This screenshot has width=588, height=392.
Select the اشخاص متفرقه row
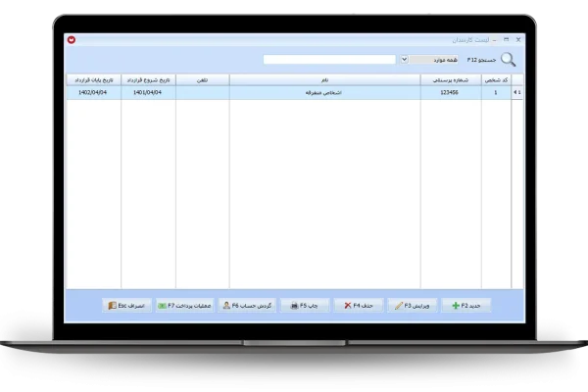(324, 92)
